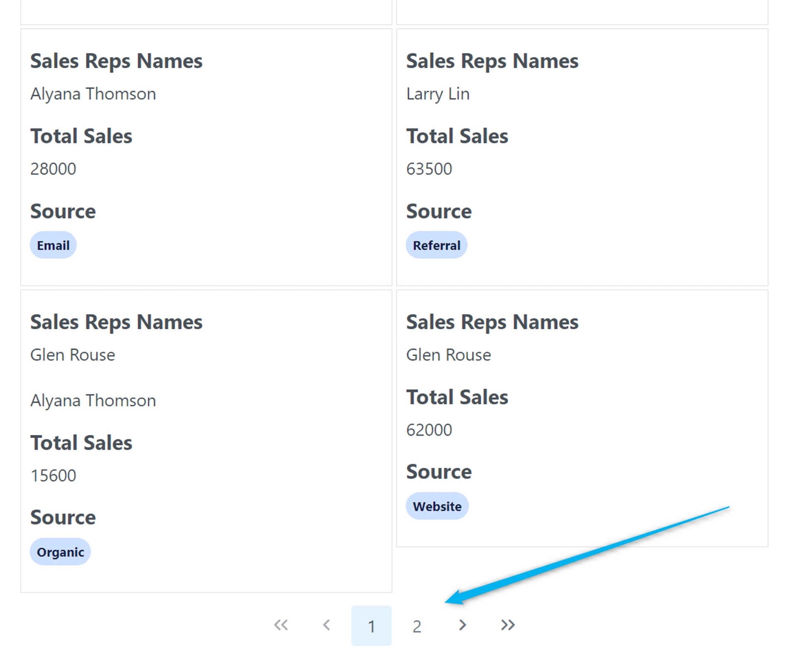Jump to last page double-chevron
797x672 pixels.
pos(508,625)
